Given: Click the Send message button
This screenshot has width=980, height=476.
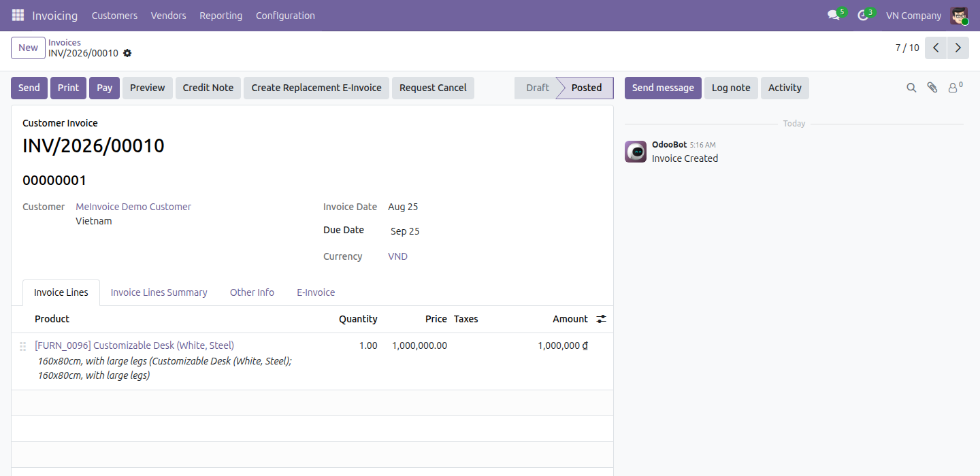Looking at the screenshot, I should (x=663, y=88).
